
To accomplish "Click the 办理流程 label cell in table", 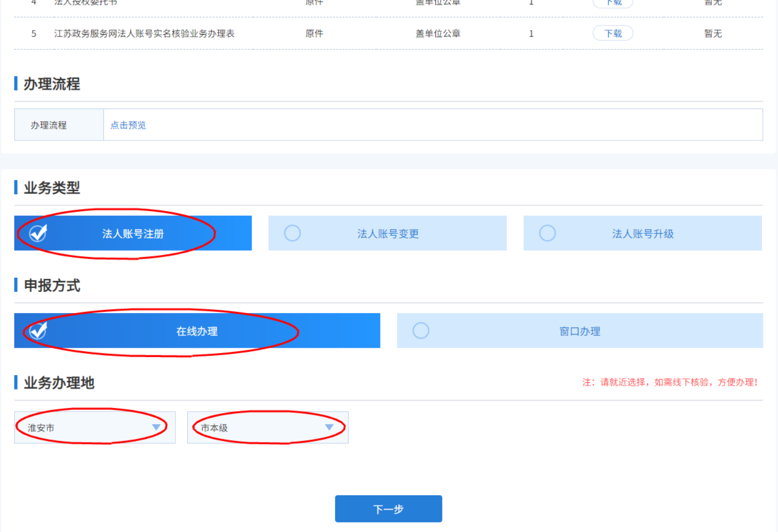I will coord(48,125).
